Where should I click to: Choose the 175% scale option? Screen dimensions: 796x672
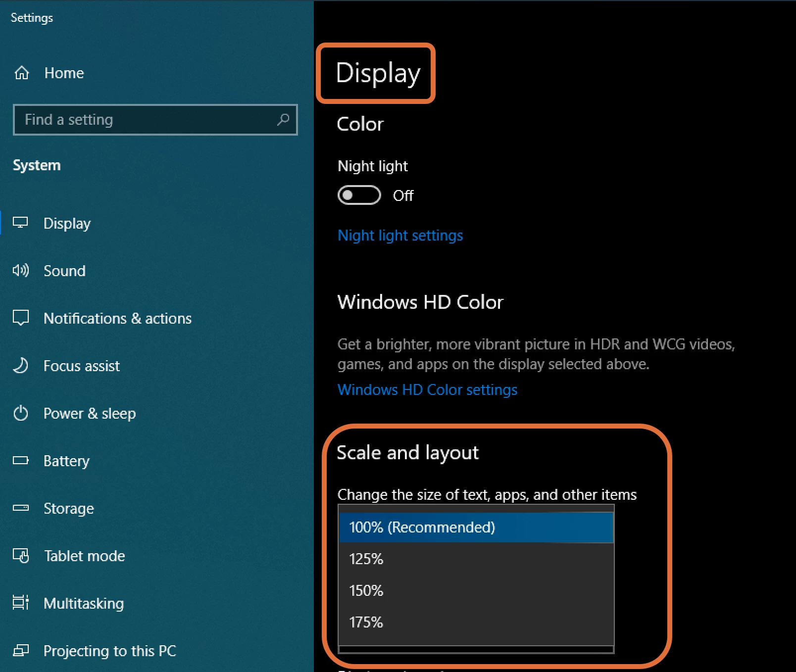[x=476, y=623]
